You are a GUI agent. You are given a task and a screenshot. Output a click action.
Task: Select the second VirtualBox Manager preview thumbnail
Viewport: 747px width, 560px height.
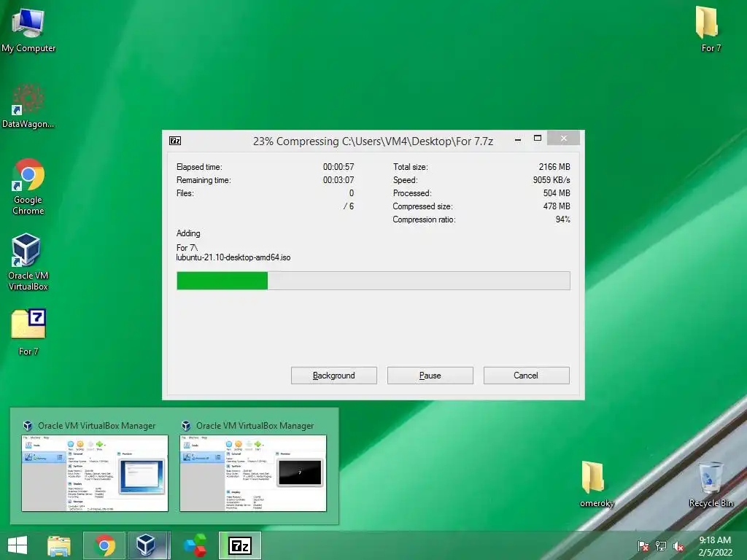click(253, 472)
